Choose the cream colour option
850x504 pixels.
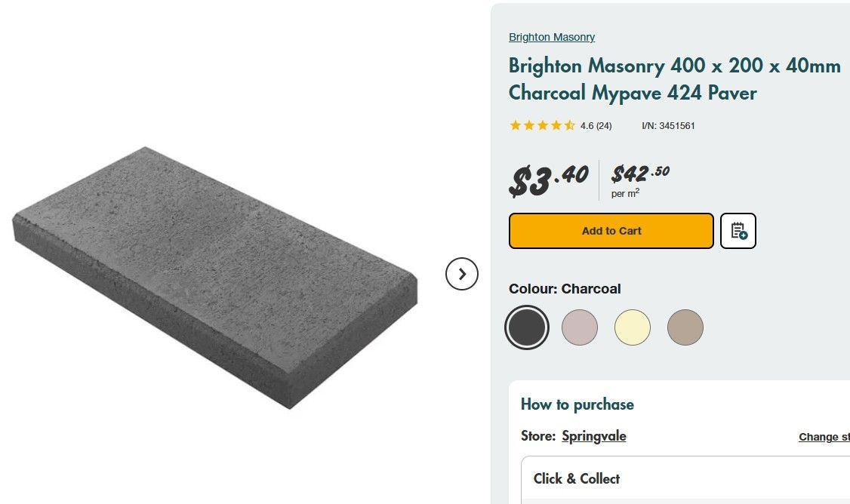click(x=633, y=327)
